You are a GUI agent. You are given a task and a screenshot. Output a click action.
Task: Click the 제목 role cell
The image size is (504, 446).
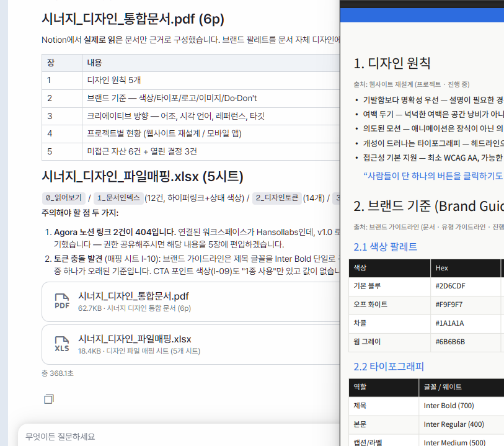(384, 406)
